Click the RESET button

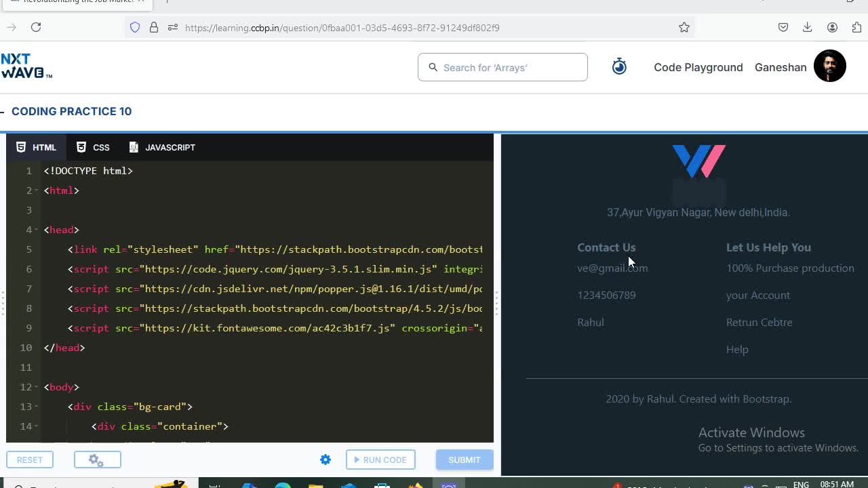30,460
